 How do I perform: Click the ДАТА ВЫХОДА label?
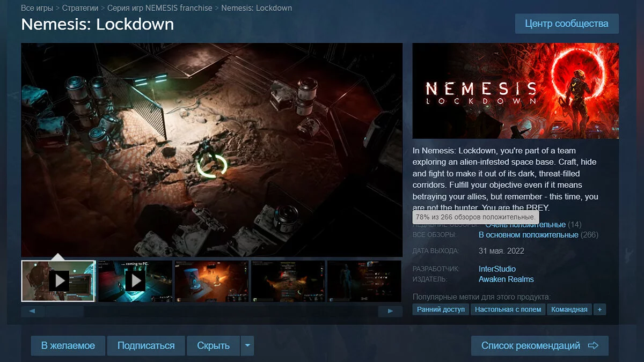click(436, 251)
